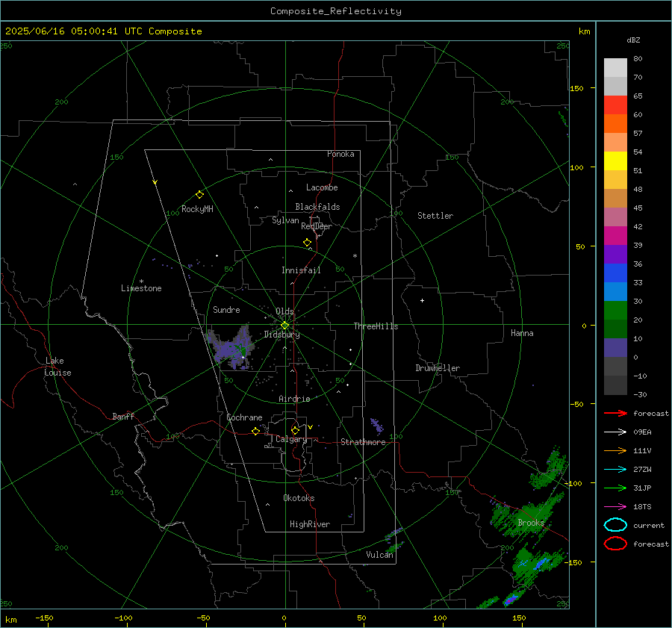Select the orange 111V arrow legend icon
The height and width of the screenshot is (628, 672).
coord(615,450)
